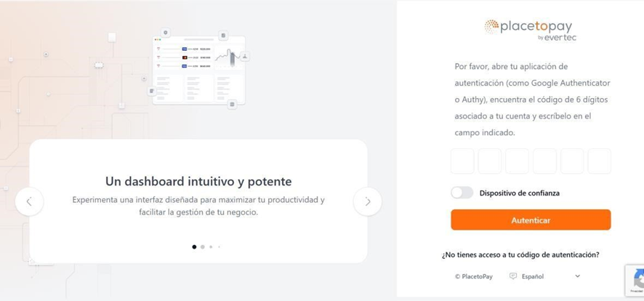This screenshot has height=301, width=644.
Task: Click the previous slide arrow in carousel
Action: click(29, 201)
